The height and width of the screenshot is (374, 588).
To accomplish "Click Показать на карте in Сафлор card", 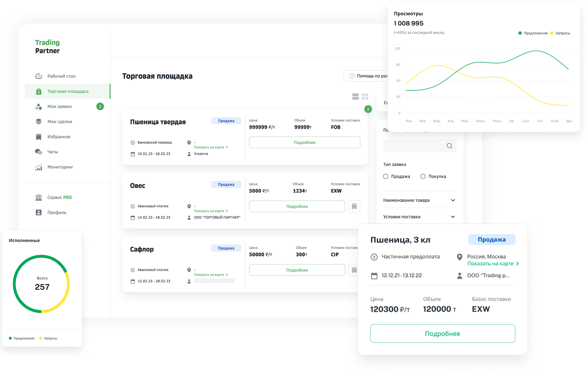I will [211, 275].
